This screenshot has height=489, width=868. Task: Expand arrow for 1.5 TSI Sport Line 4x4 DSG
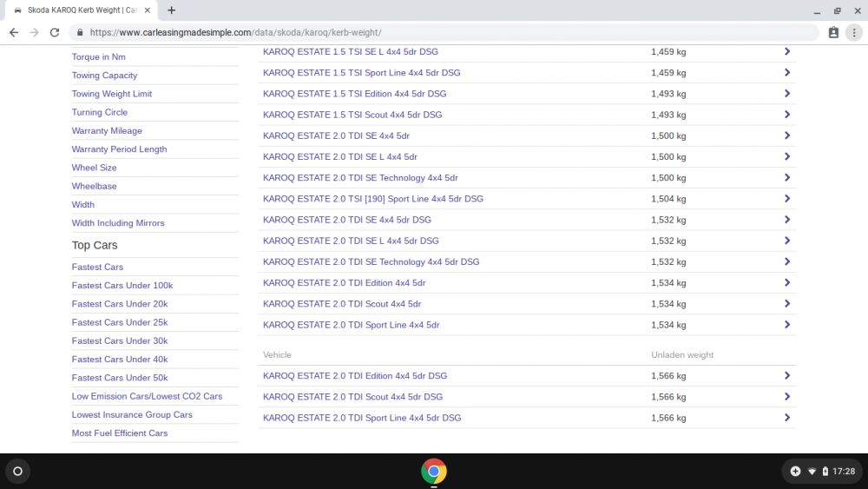pos(787,73)
